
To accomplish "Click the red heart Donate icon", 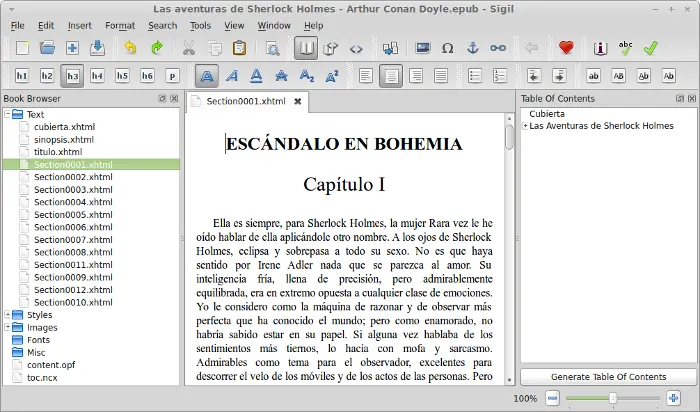I will point(566,47).
